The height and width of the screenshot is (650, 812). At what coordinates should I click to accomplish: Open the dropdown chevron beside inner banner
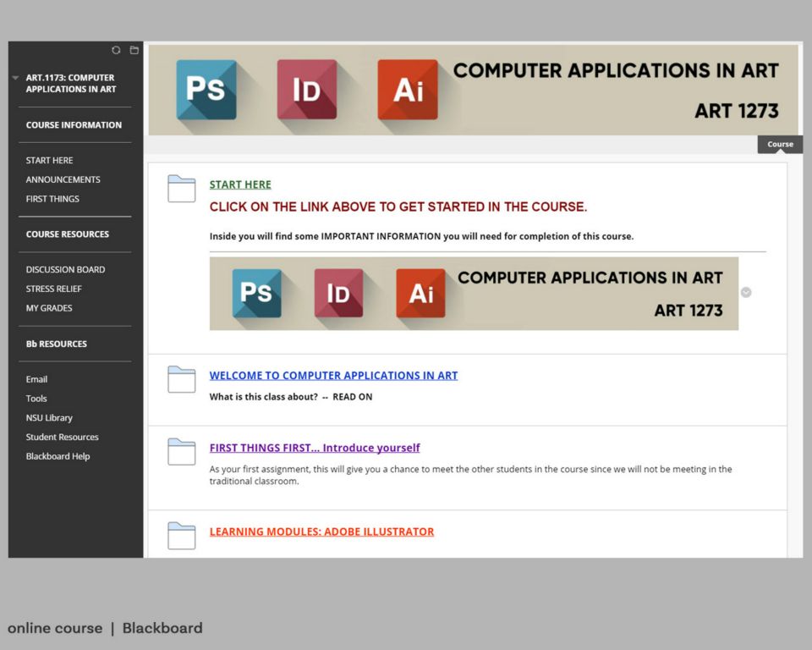pyautogui.click(x=746, y=292)
